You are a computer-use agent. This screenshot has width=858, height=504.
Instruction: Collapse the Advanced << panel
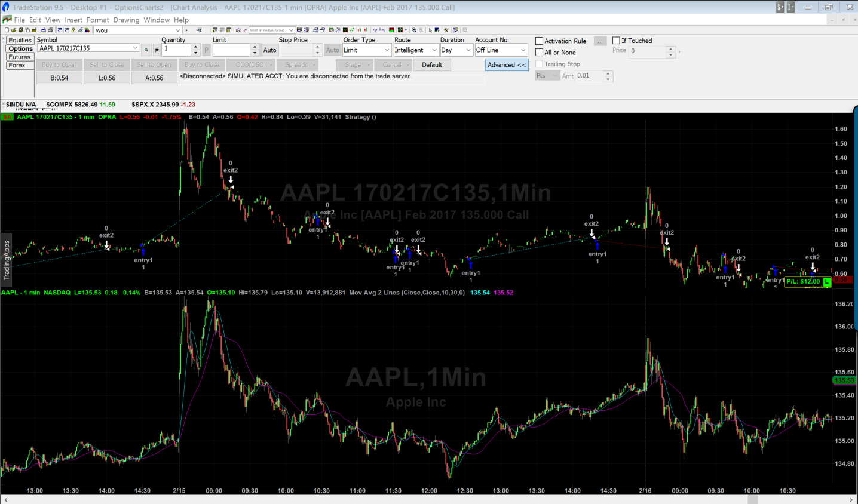tap(507, 65)
